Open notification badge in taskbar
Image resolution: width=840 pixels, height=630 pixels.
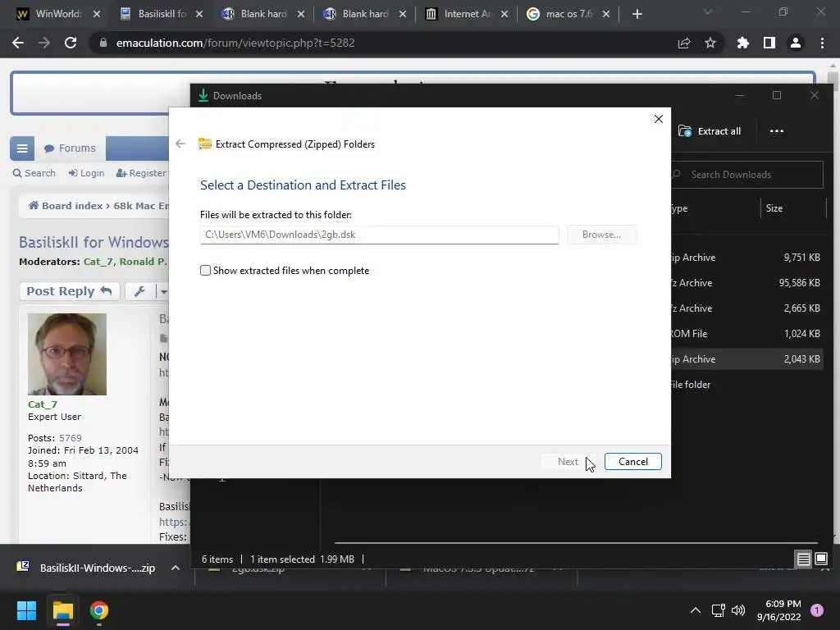817,610
